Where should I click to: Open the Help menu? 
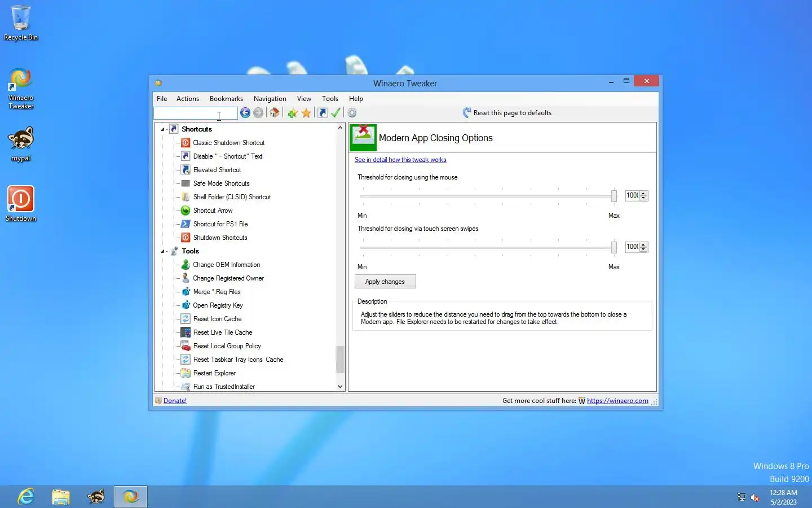(356, 99)
